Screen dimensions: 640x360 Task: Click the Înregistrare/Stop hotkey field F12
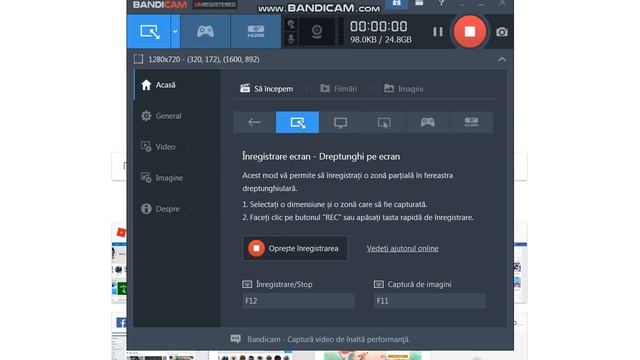(x=298, y=301)
